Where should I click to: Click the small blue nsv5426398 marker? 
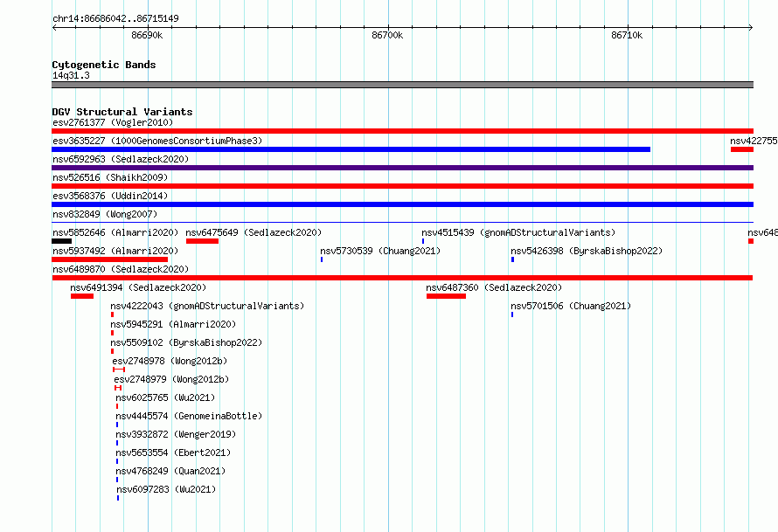tap(512, 259)
